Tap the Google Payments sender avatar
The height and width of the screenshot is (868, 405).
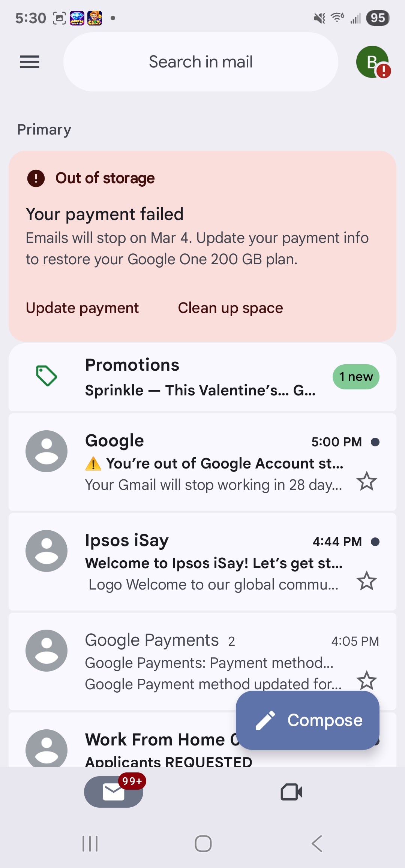click(46, 651)
